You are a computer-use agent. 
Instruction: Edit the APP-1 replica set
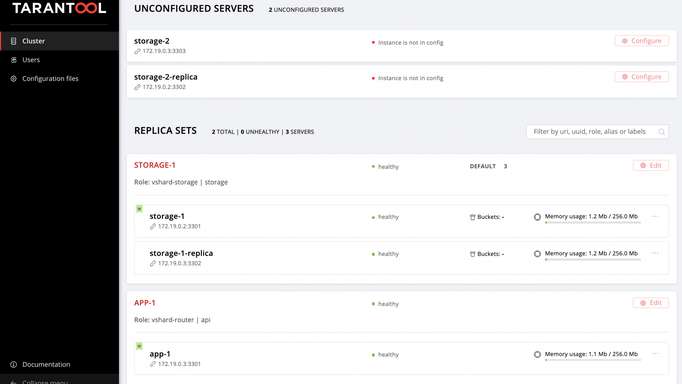pos(651,303)
